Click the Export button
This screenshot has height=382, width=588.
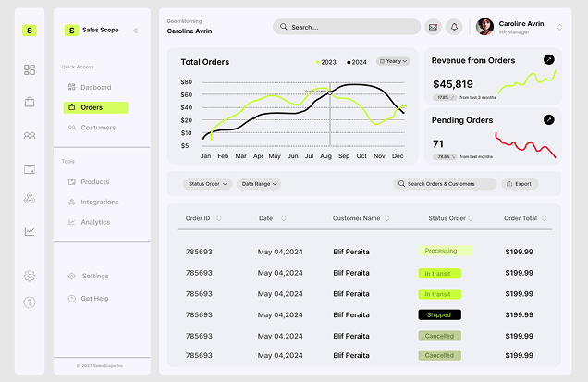tap(519, 184)
